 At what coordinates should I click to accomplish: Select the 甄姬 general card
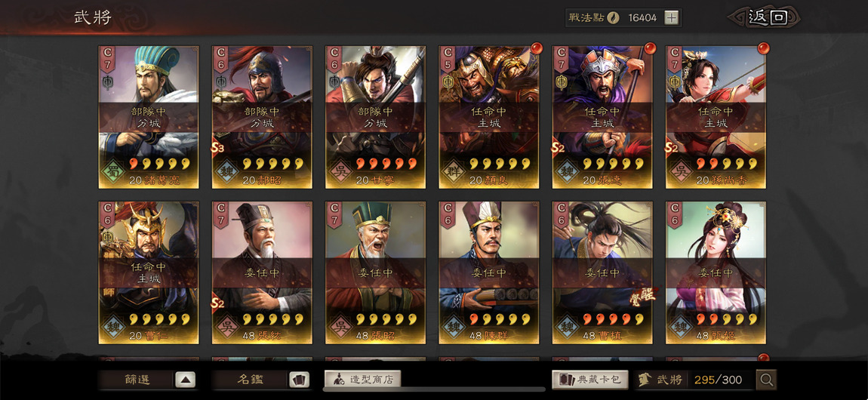click(x=716, y=272)
